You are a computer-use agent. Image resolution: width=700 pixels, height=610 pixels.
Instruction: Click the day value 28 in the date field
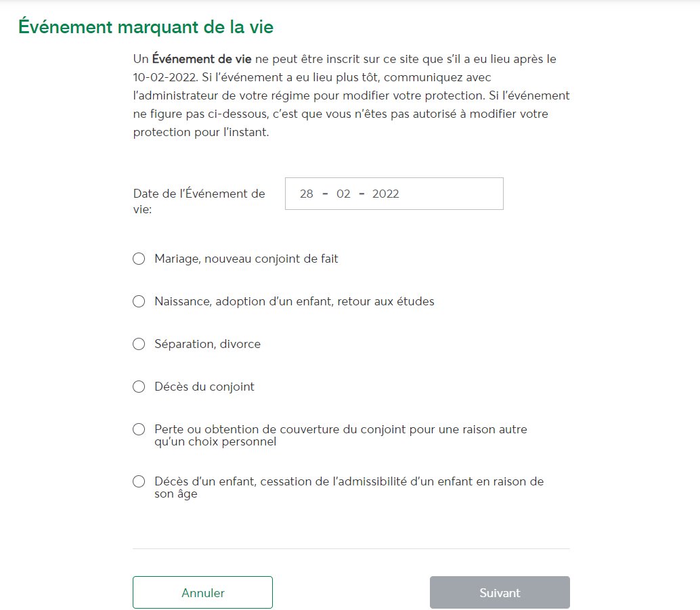pyautogui.click(x=306, y=194)
